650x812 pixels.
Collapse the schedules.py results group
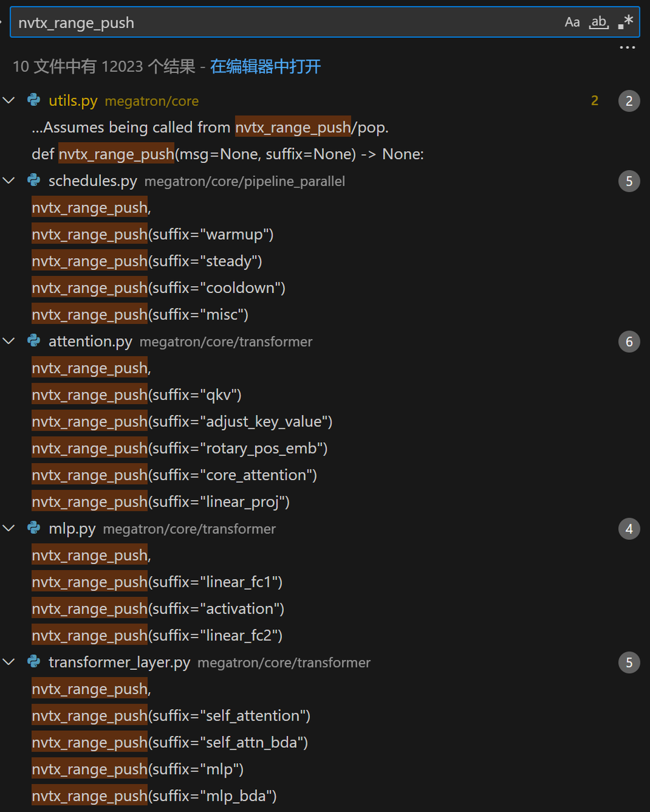click(10, 181)
